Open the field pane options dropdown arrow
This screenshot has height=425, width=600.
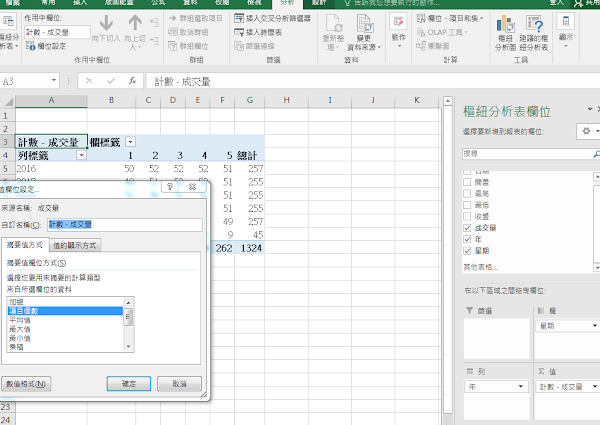tap(590, 109)
